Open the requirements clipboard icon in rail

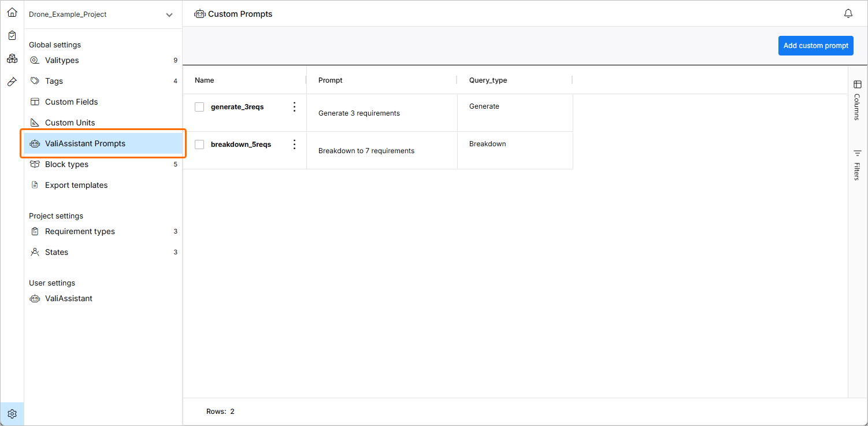point(12,35)
